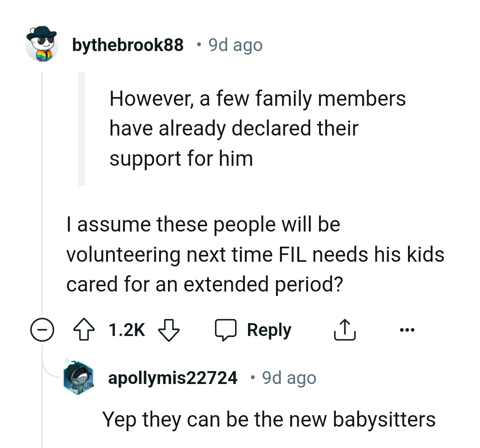Viewport: 480px width, 448px height.
Task: Open bythebrook88's profile
Action: point(128,44)
